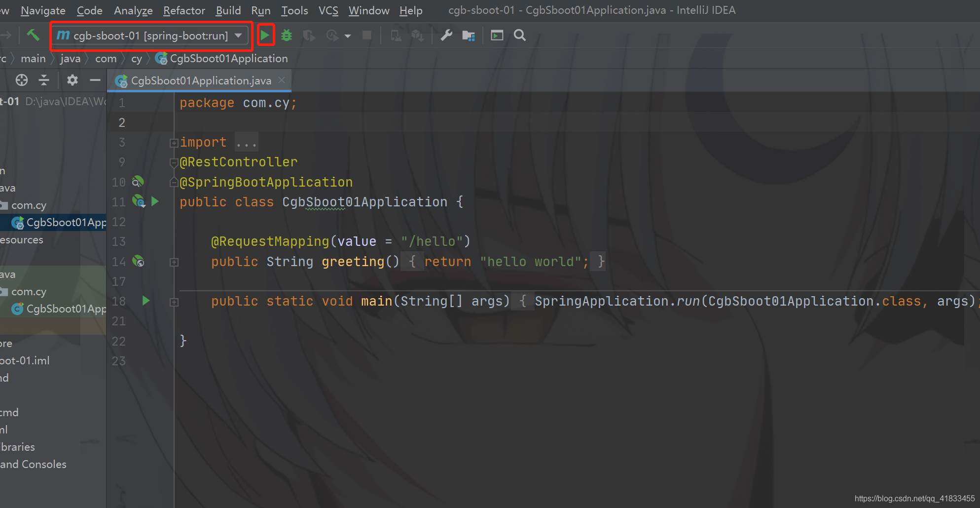The image size is (980, 508).
Task: Open project settings wrench icon
Action: (x=446, y=35)
